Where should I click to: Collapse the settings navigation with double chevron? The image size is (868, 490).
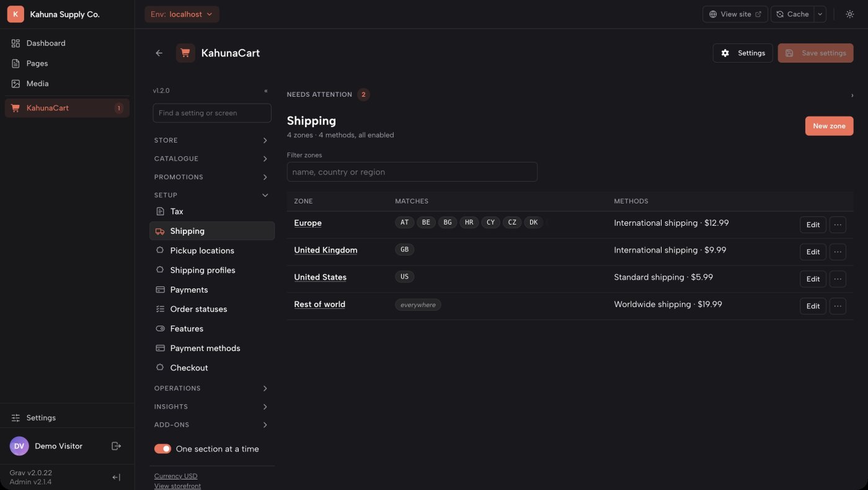click(266, 91)
